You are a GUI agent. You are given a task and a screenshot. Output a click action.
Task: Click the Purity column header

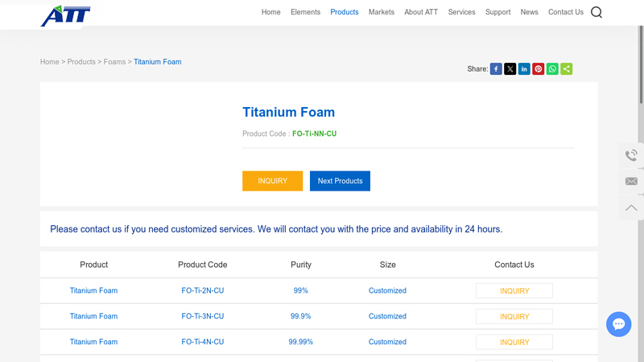[x=301, y=265]
